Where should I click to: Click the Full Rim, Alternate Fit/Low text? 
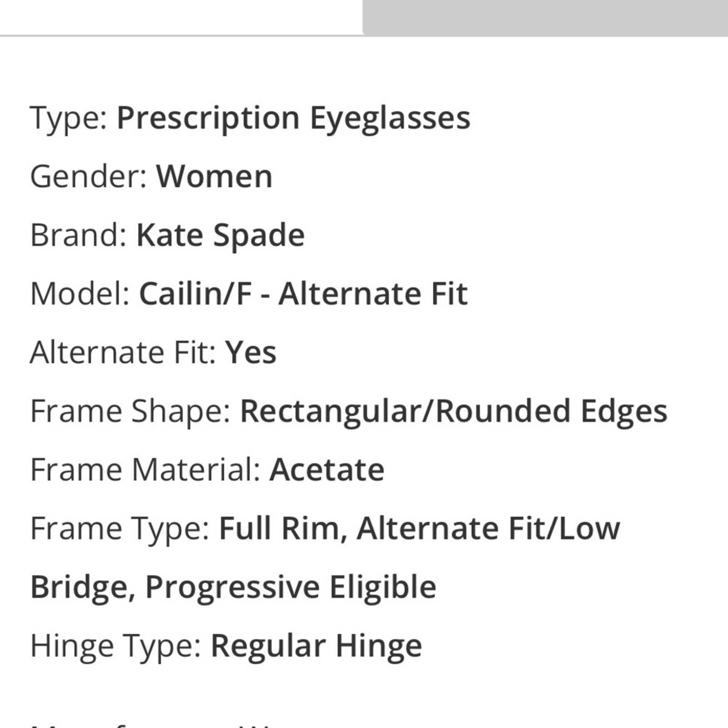pos(420,530)
